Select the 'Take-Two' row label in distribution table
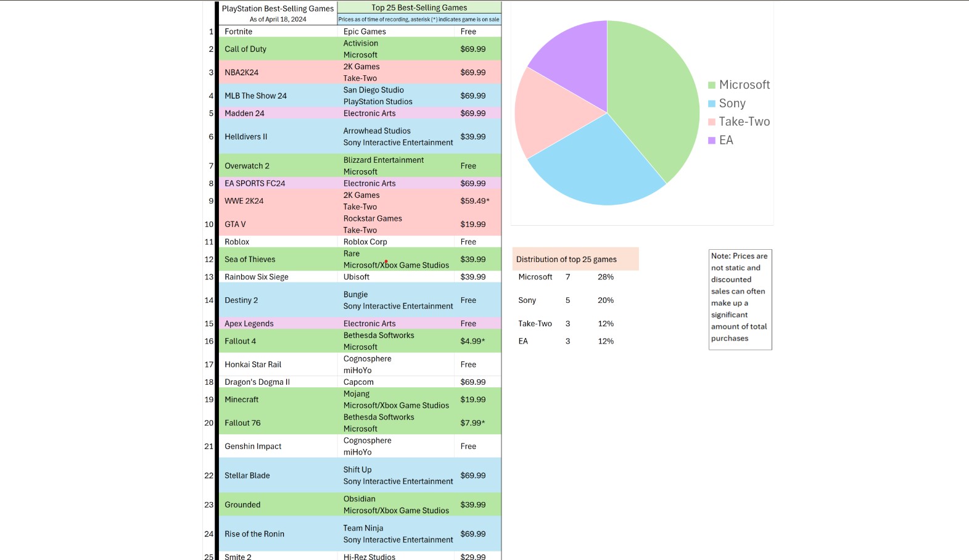This screenshot has height=560, width=969. tap(535, 324)
